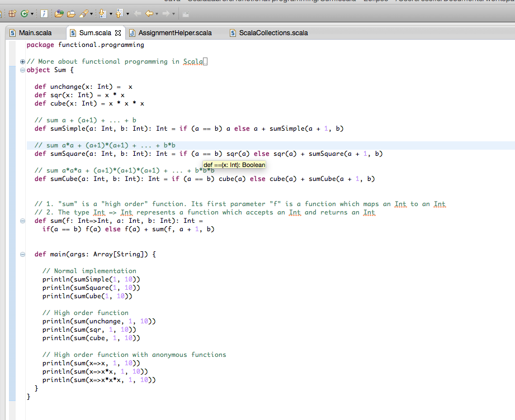This screenshot has width=515, height=420.
Task: Click the Open Type folder icon
Action: (59, 13)
